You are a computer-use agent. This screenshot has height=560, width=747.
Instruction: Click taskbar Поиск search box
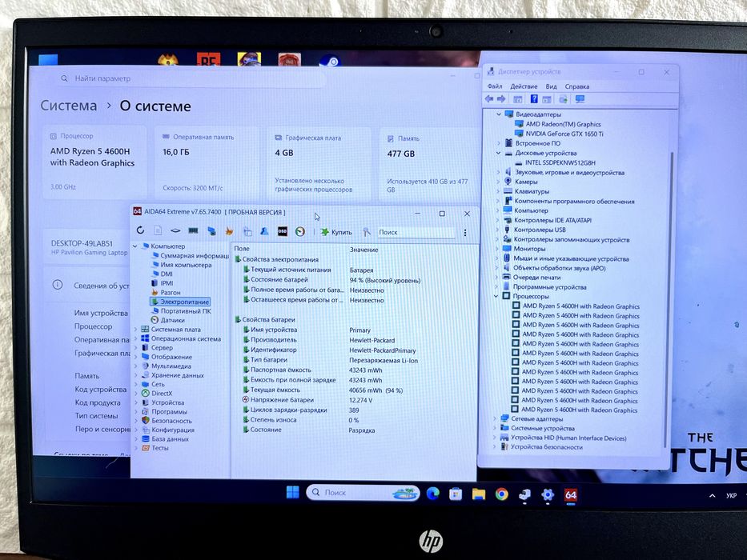tap(363, 492)
